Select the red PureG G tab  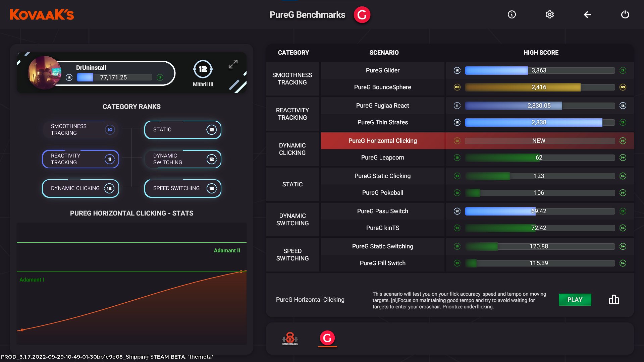[x=327, y=338]
